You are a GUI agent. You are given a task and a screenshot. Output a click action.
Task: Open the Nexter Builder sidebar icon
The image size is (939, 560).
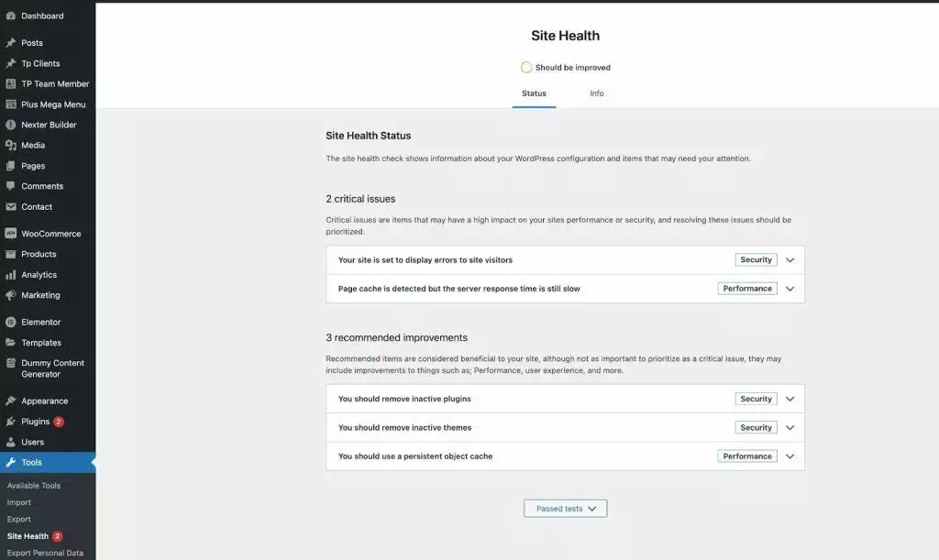pyautogui.click(x=11, y=124)
